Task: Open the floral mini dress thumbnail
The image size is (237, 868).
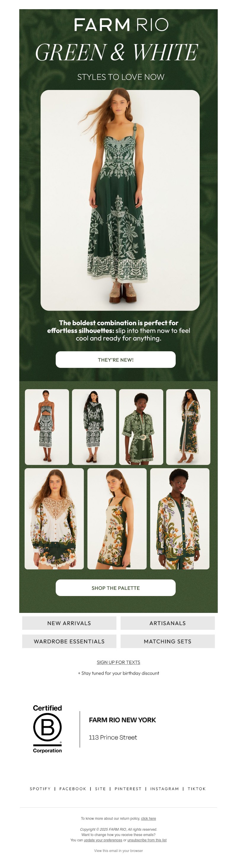Action: click(x=117, y=518)
